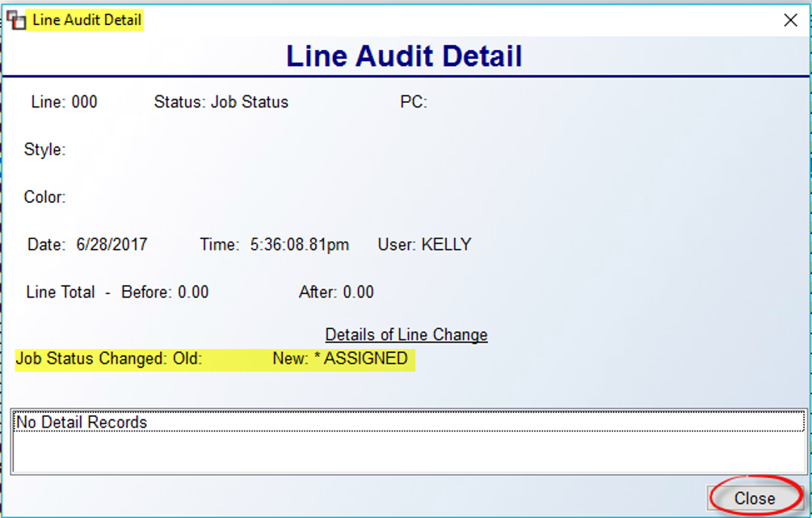
Task: Click the User: KELLY text
Action: 425,245
